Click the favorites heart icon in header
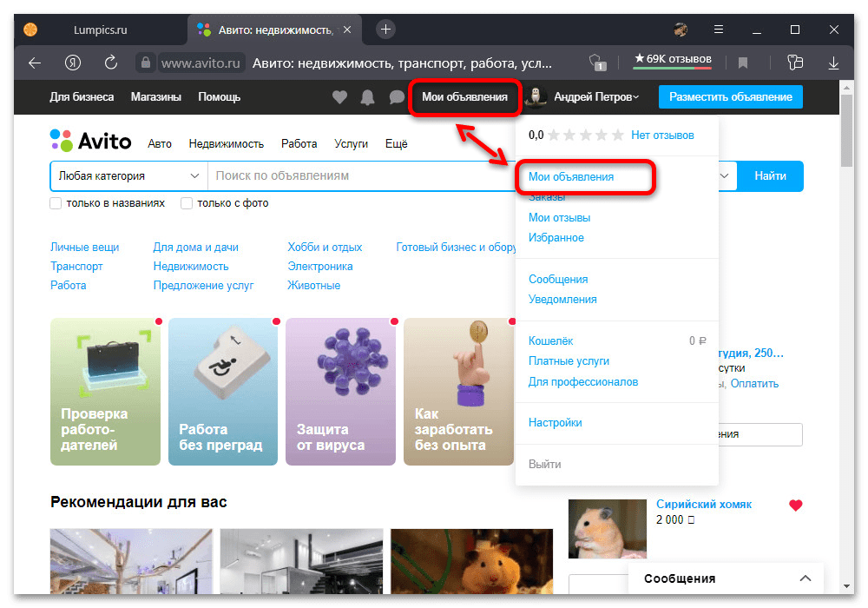Screen dimensions: 868x608 tap(339, 97)
